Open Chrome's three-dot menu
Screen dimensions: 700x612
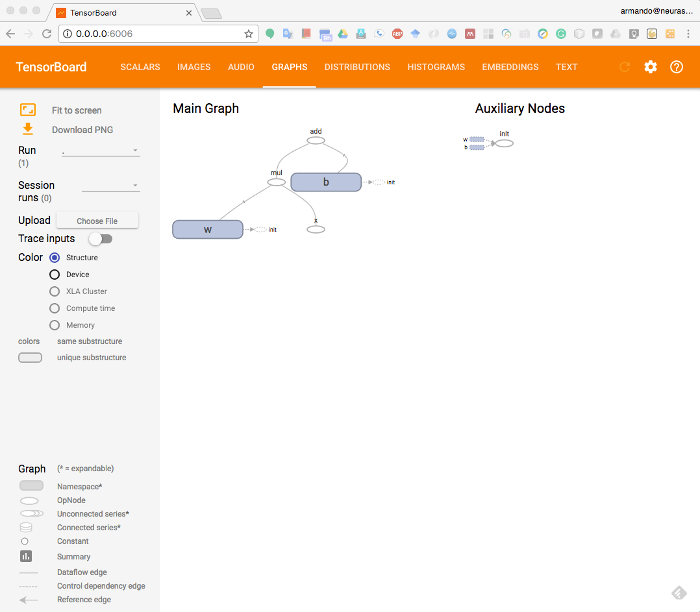pos(688,34)
